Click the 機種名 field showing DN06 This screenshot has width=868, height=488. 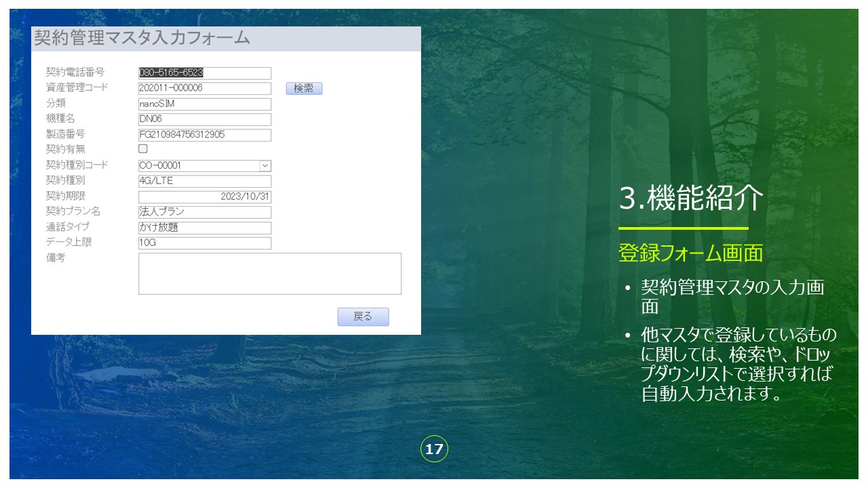(204, 119)
